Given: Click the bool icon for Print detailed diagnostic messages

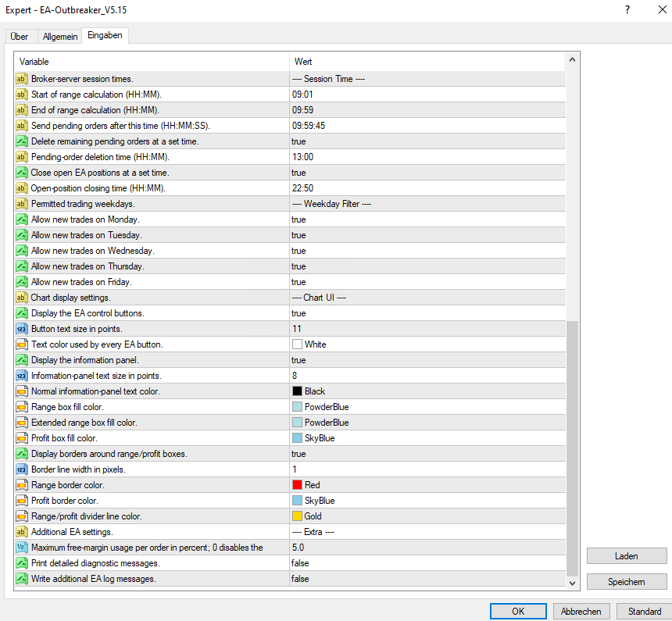Looking at the screenshot, I should (21, 563).
